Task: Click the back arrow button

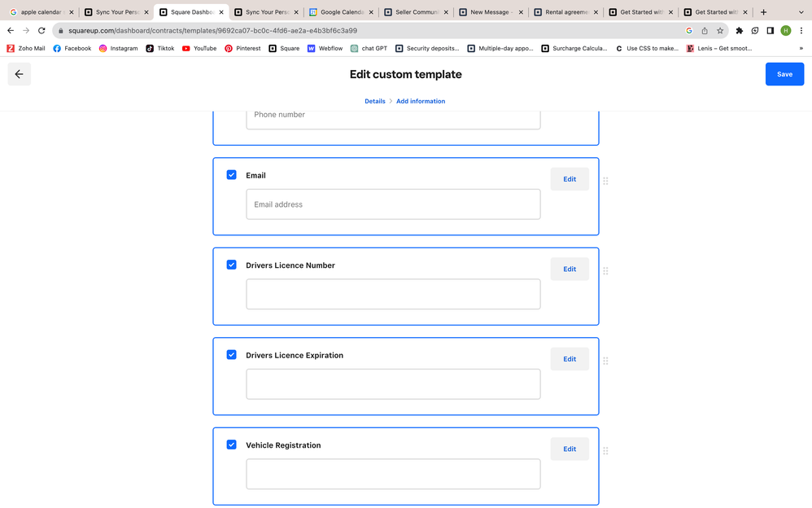Action: click(x=19, y=74)
